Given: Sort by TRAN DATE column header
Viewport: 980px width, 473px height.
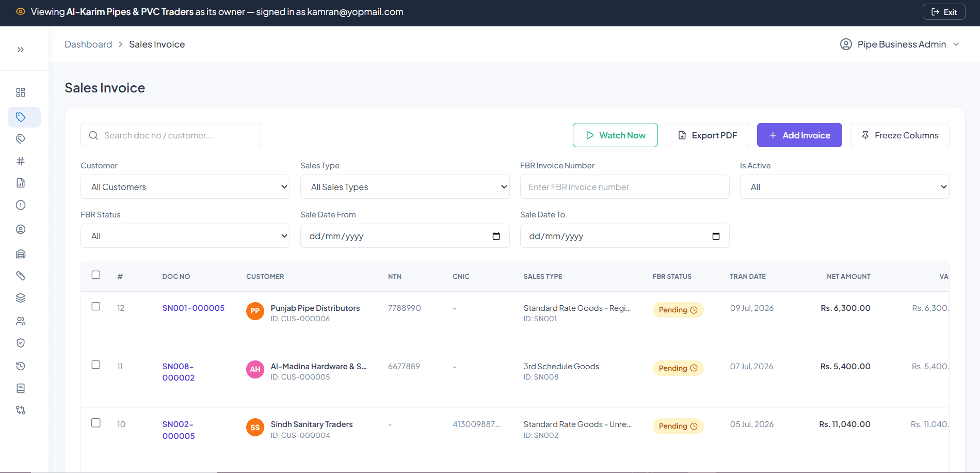Looking at the screenshot, I should tap(748, 277).
